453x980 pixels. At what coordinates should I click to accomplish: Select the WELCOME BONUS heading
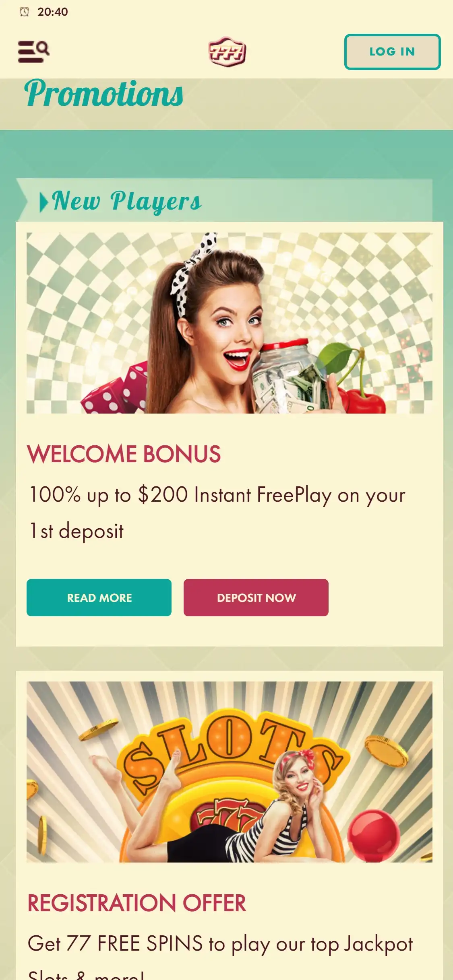coord(124,454)
